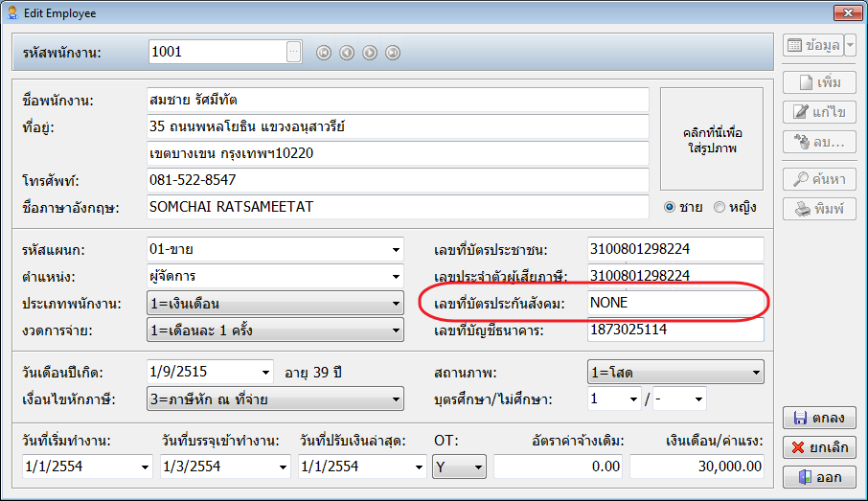Screen dimensions: 868x501
Task: Open employee code lookup (…) button
Action: (x=293, y=52)
